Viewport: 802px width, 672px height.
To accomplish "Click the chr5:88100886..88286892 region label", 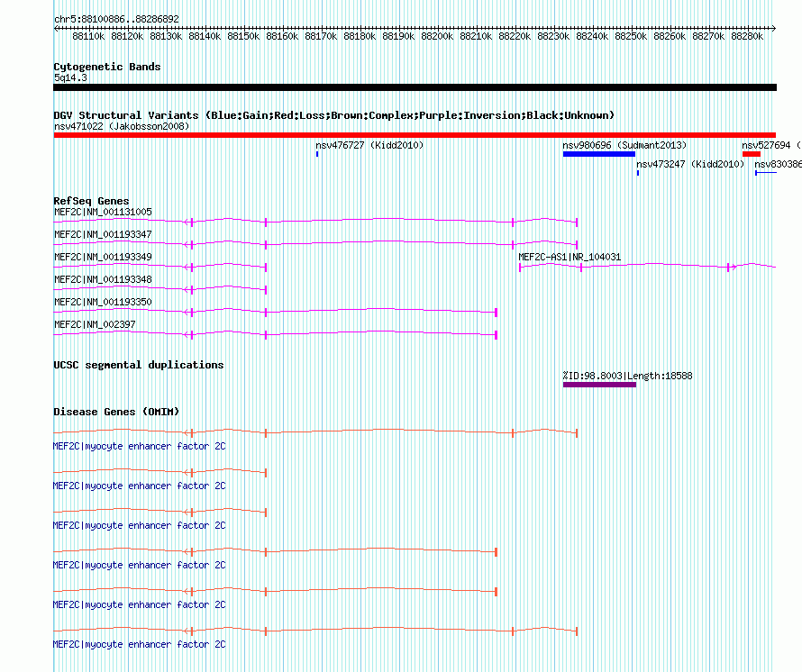I will (x=116, y=19).
